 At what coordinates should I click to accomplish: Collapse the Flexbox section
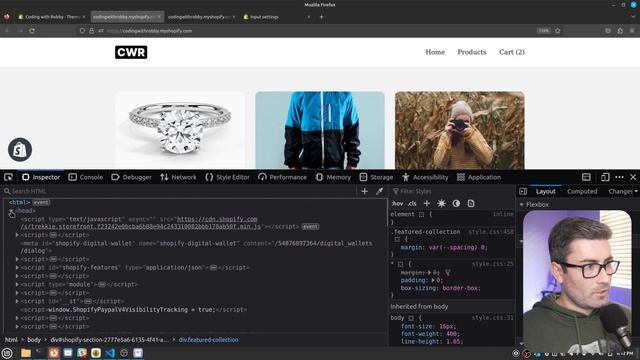[522, 204]
